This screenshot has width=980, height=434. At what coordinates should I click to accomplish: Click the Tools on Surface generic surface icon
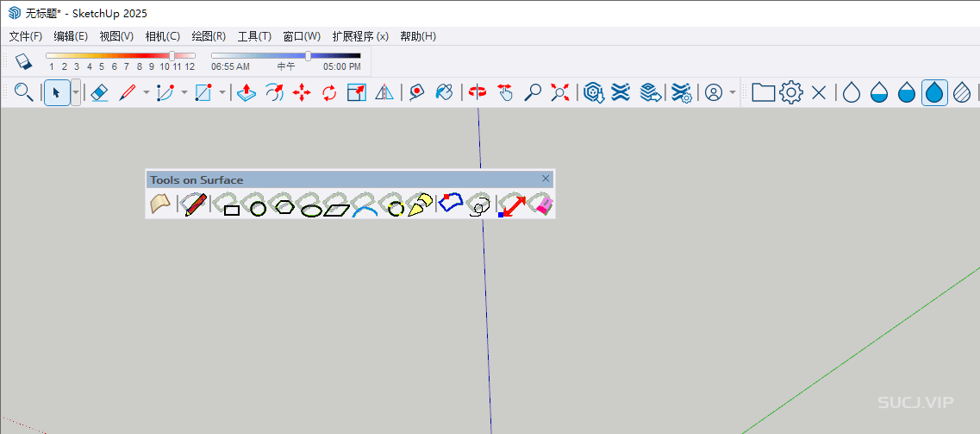coord(160,204)
